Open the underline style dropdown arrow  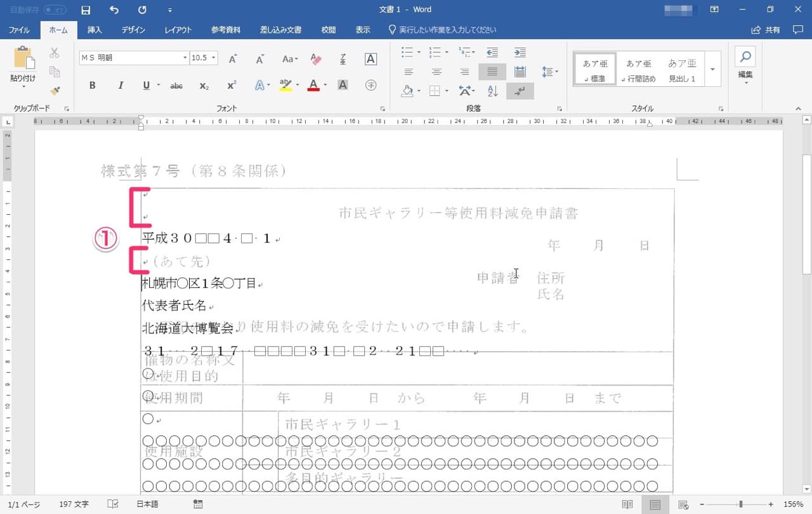pos(158,86)
